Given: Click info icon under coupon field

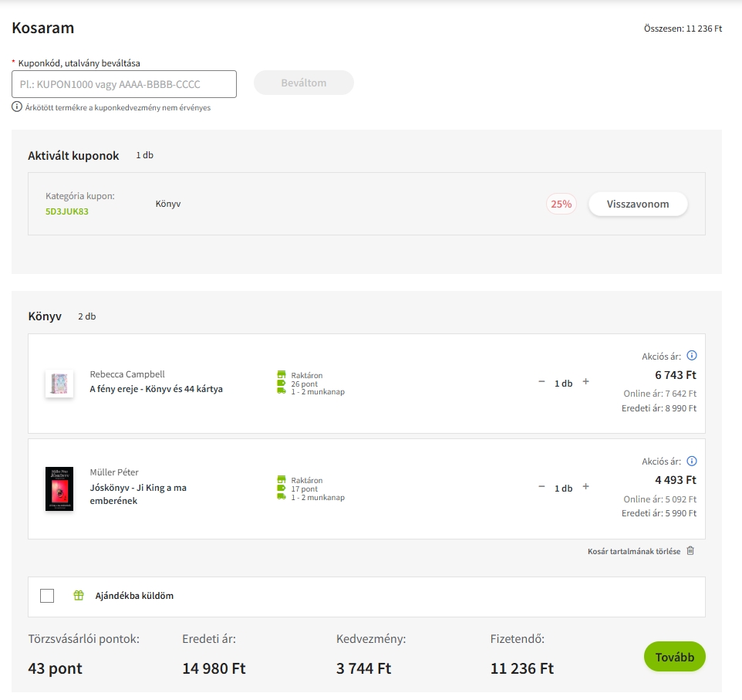Looking at the screenshot, I should point(17,107).
